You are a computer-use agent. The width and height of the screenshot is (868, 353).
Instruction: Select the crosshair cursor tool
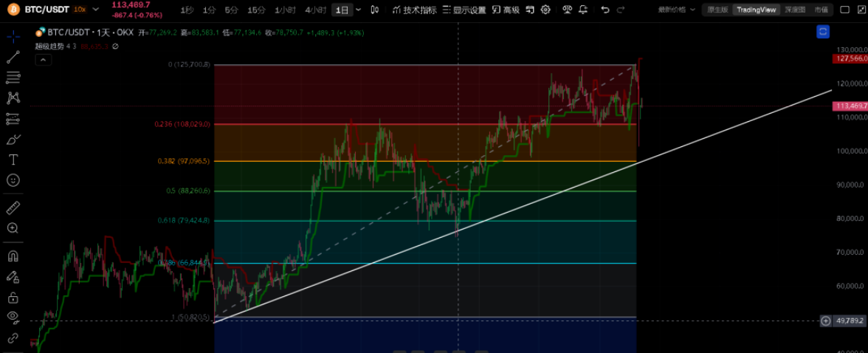pyautogui.click(x=13, y=37)
